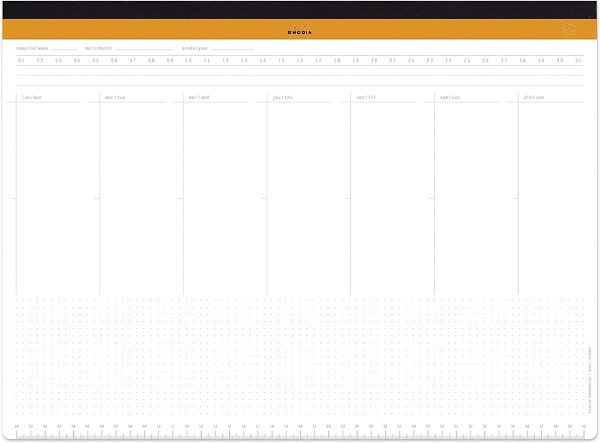The width and height of the screenshot is (600, 443).
Task: Click date "18" in the day-number row
Action: (337, 60)
